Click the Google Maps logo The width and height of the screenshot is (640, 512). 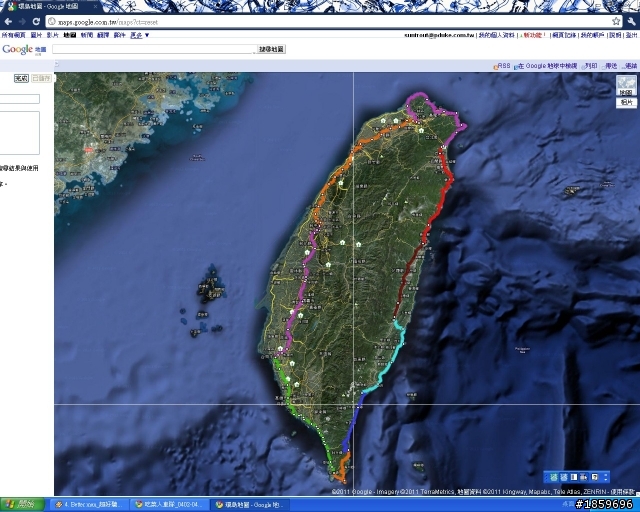pyautogui.click(x=24, y=49)
